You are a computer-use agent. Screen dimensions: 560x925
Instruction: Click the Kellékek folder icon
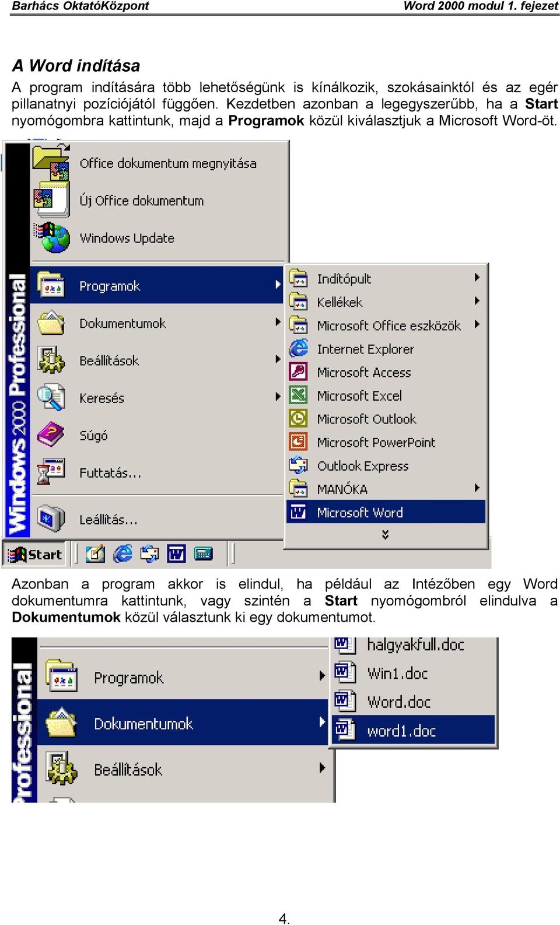(x=299, y=302)
